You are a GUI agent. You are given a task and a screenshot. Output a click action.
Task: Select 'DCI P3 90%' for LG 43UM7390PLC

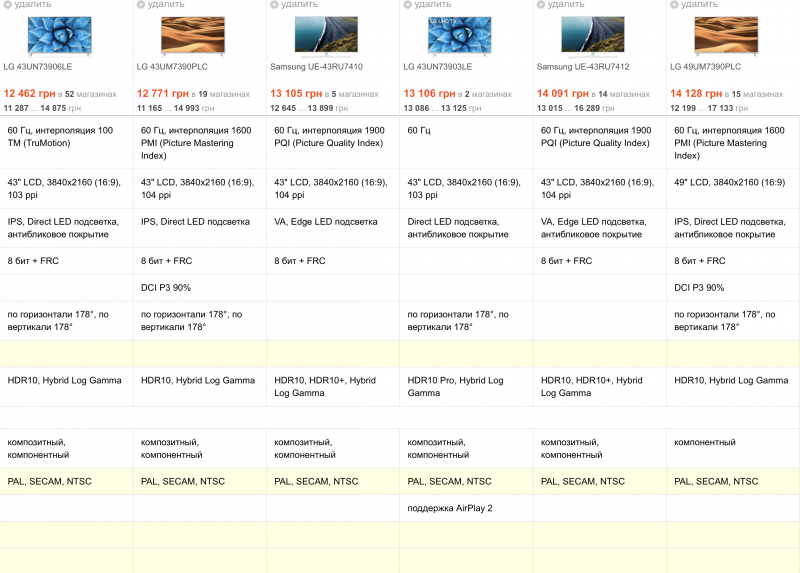199,288
